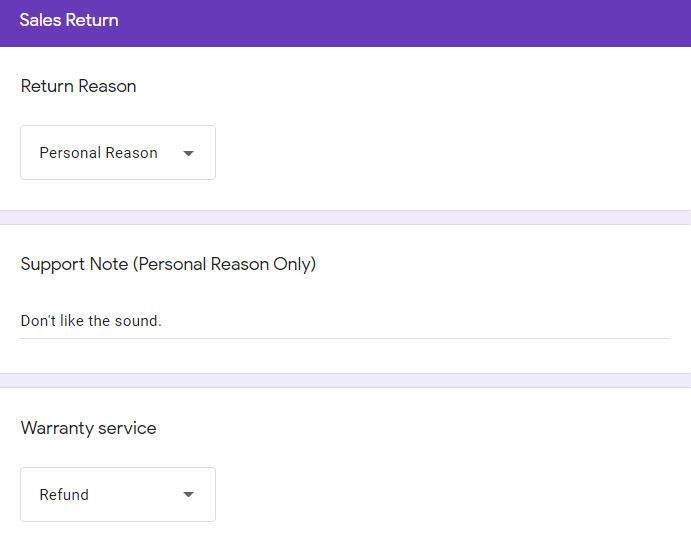691x544 pixels.
Task: Open the Return Reason dropdown box
Action: point(118,153)
